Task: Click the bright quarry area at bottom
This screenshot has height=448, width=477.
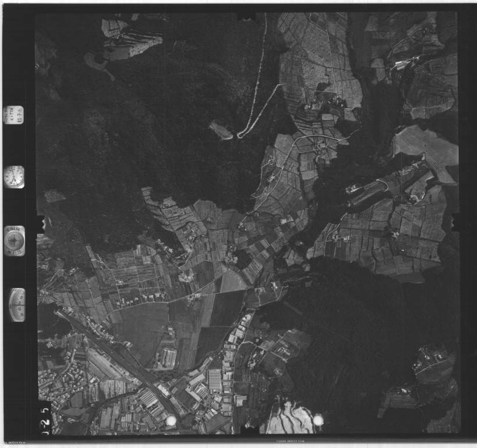Action: pyautogui.click(x=291, y=419)
